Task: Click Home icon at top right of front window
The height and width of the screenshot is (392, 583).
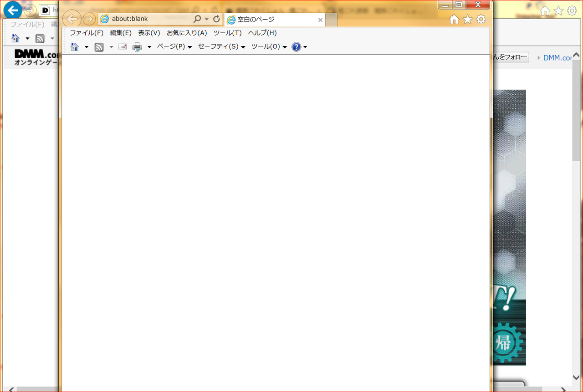Action: 454,19
